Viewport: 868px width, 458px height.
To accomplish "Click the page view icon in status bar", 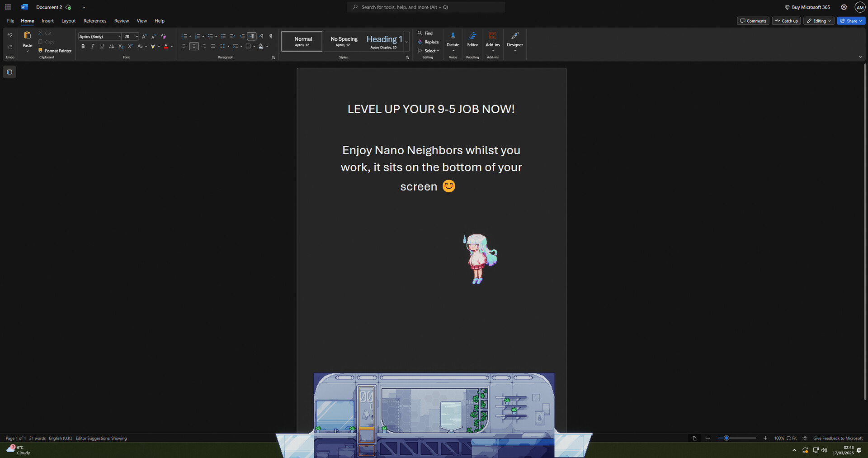I will point(694,438).
